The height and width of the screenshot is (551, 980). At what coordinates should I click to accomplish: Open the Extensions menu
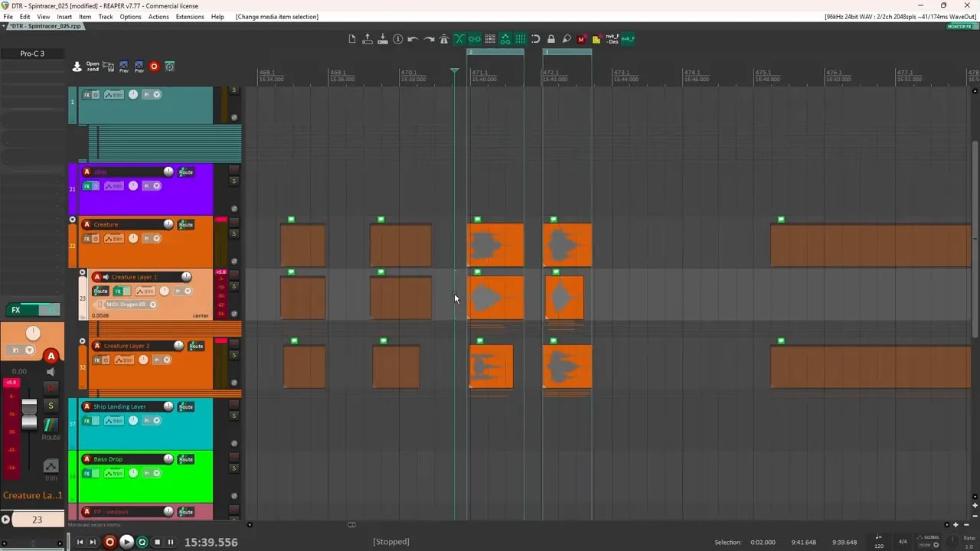190,16
